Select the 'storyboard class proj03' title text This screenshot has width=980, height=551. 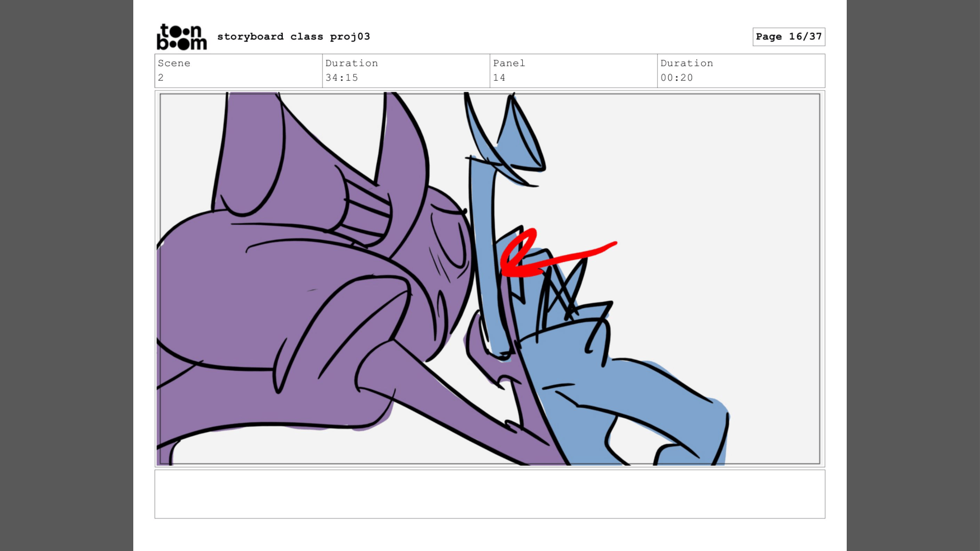[x=294, y=37]
